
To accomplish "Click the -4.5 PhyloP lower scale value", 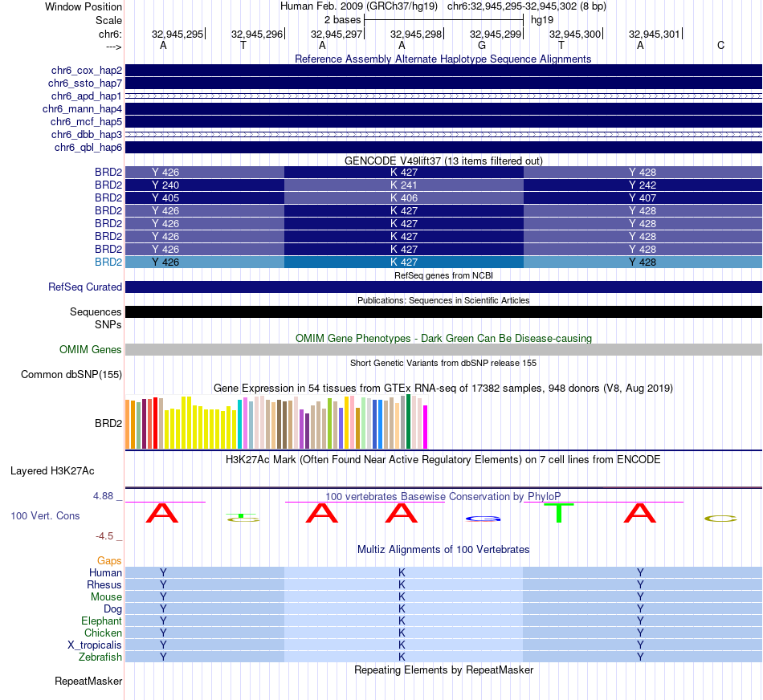I will 104,536.
